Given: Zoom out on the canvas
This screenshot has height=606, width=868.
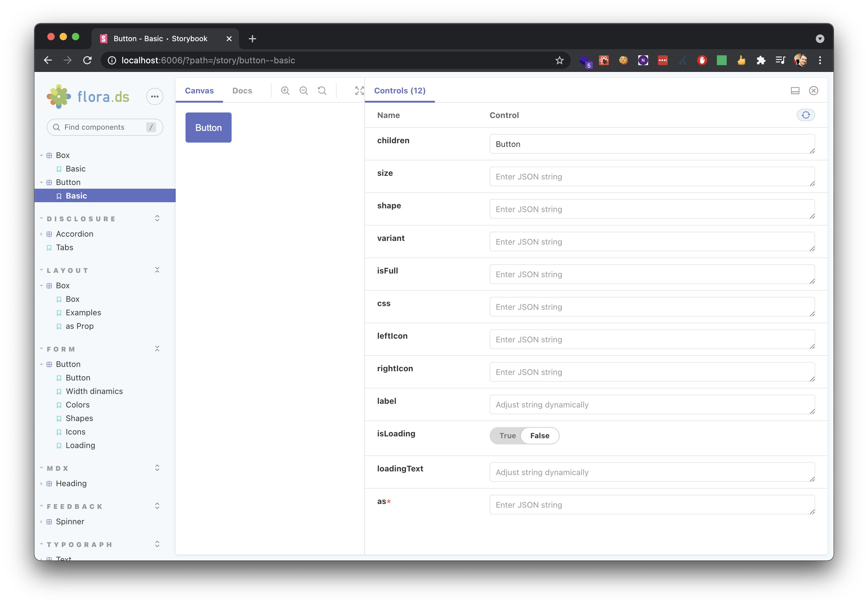Looking at the screenshot, I should click(303, 90).
